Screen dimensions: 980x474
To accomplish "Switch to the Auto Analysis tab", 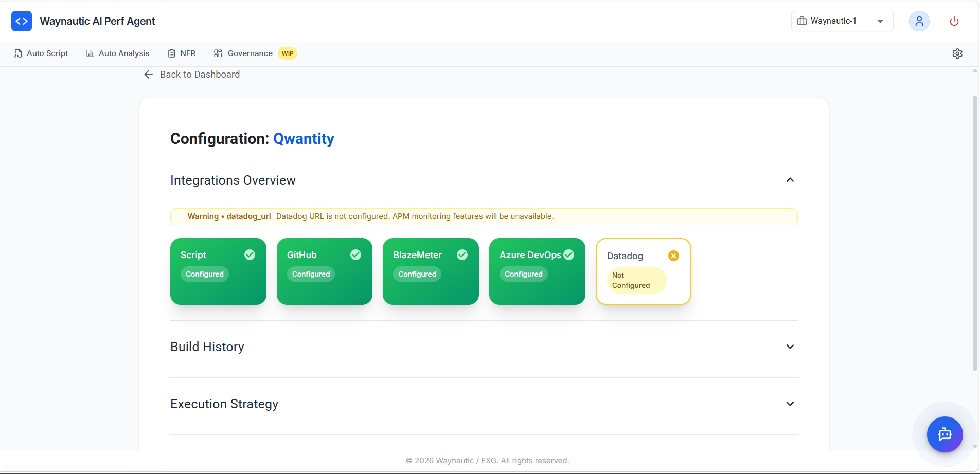I will 118,53.
